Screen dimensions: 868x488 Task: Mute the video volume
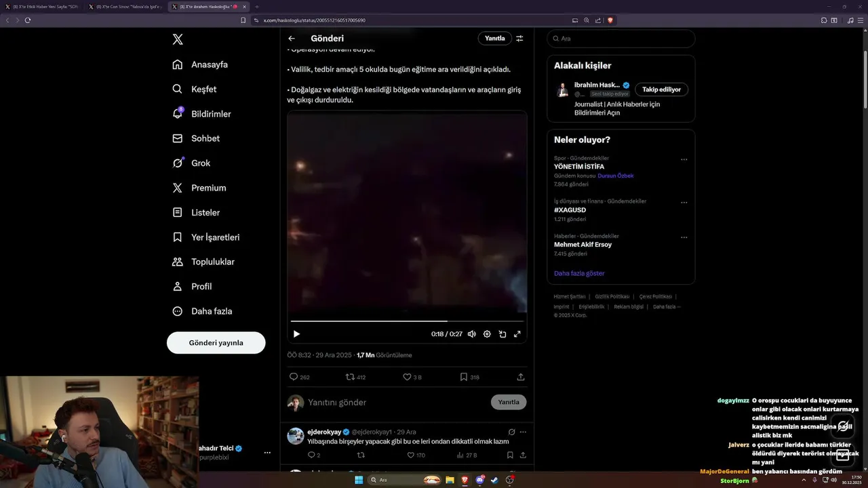[x=471, y=334]
